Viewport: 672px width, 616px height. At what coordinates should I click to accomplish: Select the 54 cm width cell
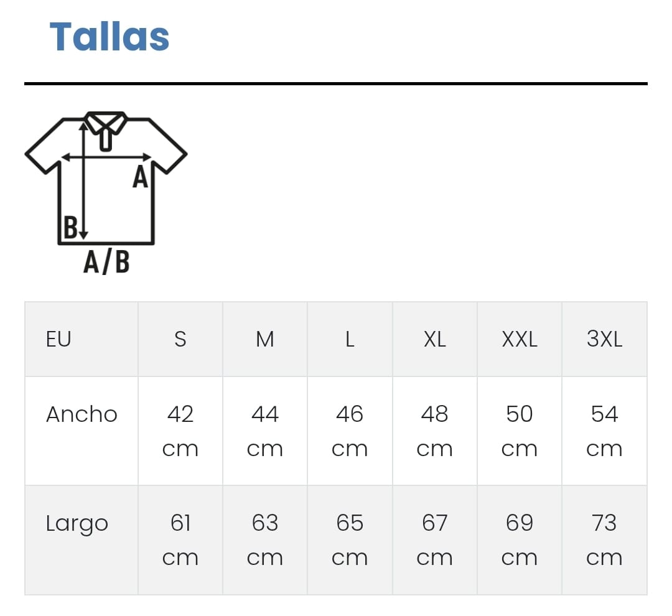604,431
